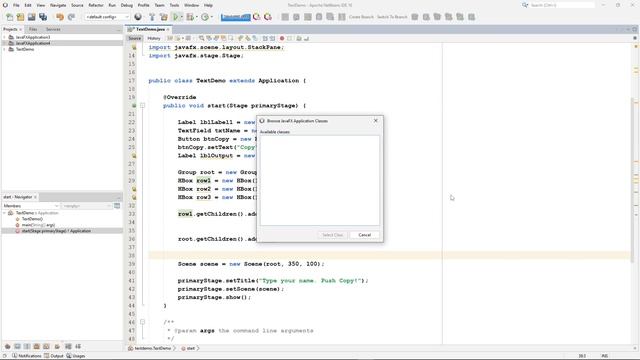The height and width of the screenshot is (360, 640).
Task: Open the Tools menu
Action: [174, 5]
